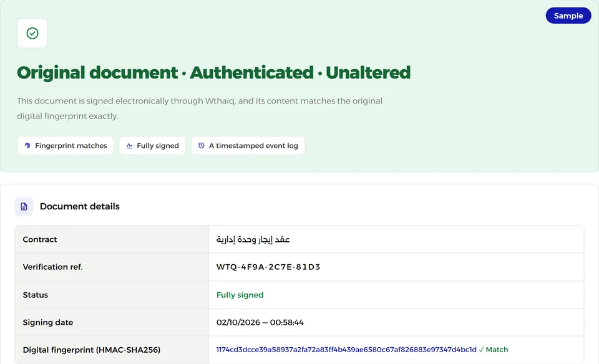
Task: Select the date 02/10/2026 — 00:58:44
Action: [x=260, y=322]
